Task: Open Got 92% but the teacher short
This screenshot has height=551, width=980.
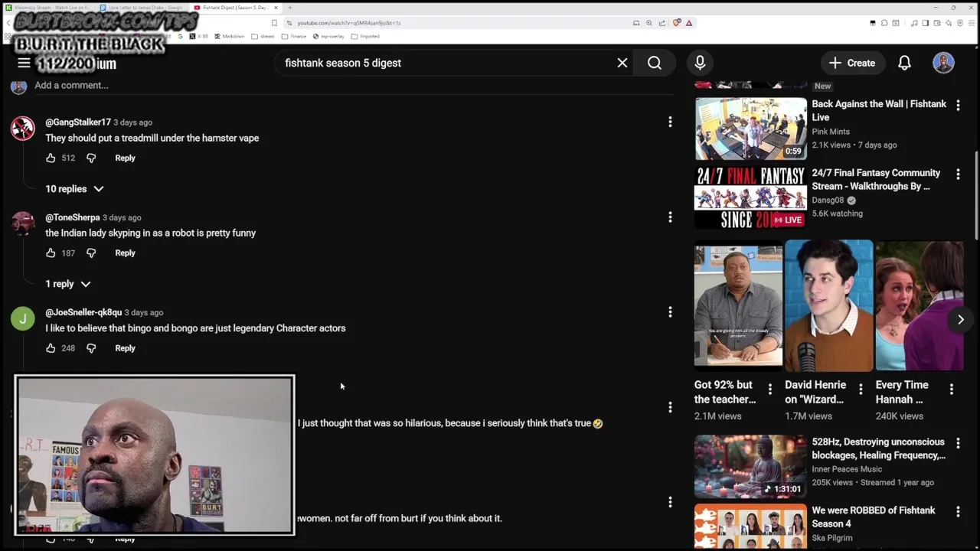Action: click(738, 305)
